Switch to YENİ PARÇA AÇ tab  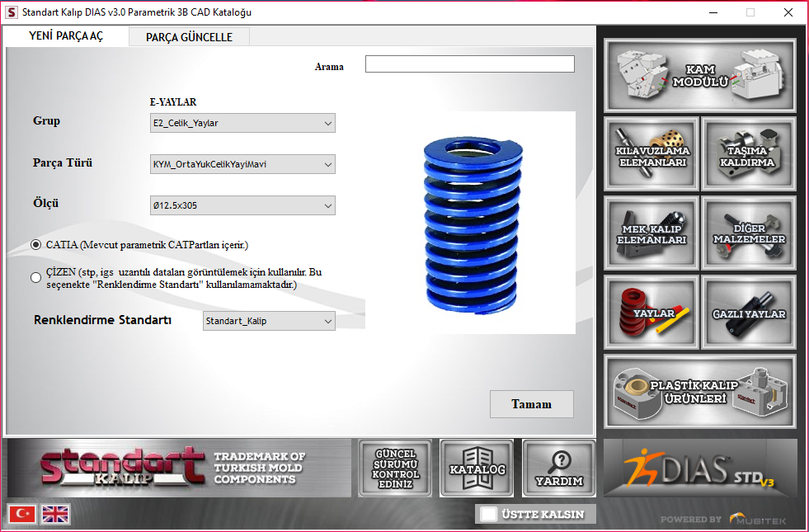pyautogui.click(x=66, y=36)
